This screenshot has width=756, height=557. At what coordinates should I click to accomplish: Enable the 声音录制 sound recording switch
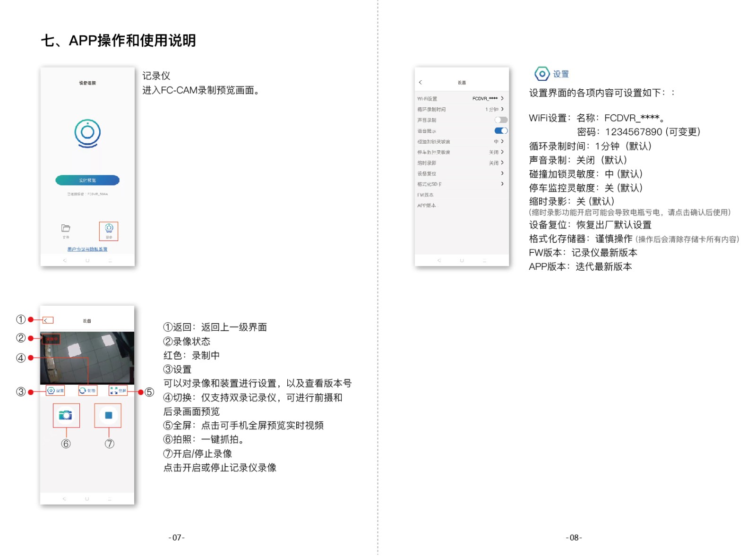pos(500,120)
